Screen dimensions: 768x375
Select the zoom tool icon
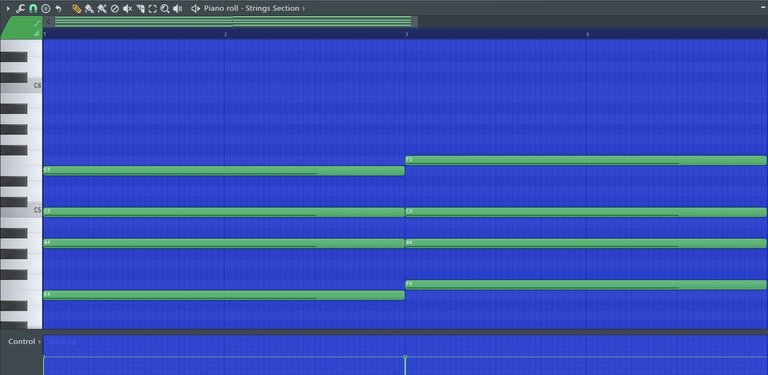[x=165, y=8]
